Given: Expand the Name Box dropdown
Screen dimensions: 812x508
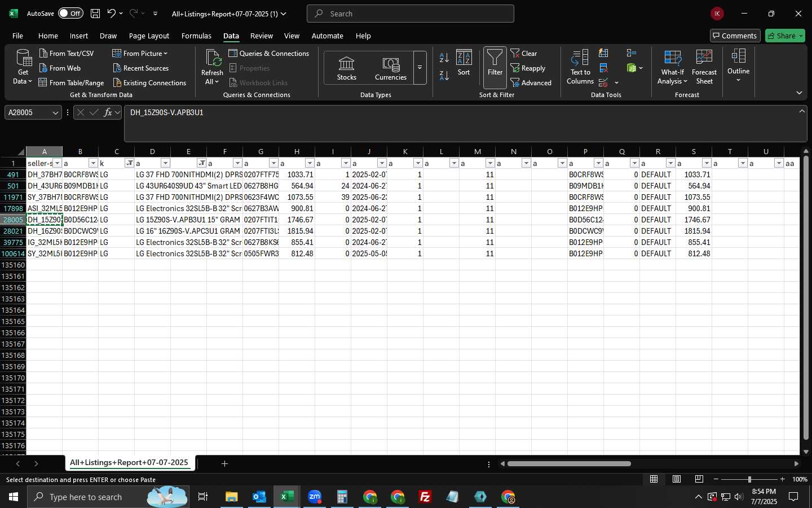Looking at the screenshot, I should click(55, 113).
